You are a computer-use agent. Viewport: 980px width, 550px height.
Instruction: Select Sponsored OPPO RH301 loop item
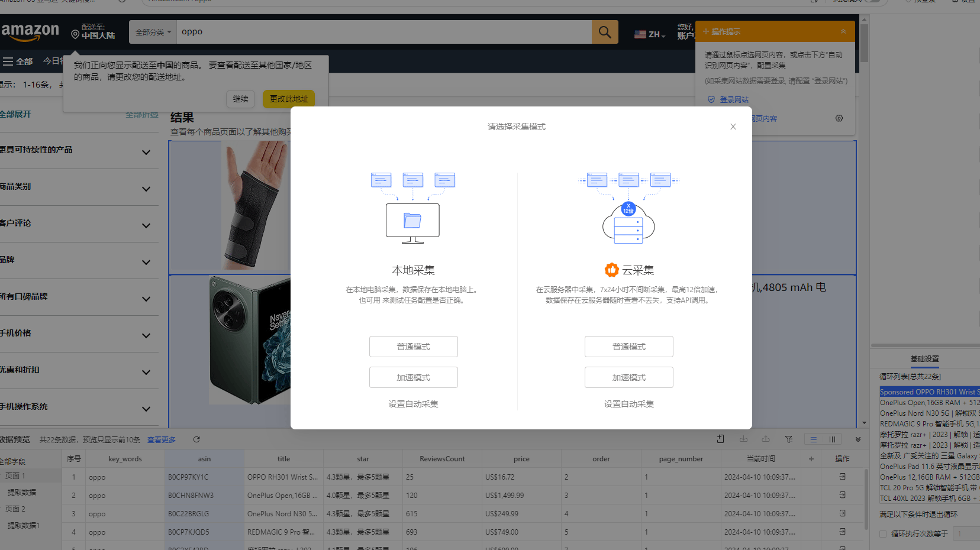point(929,392)
